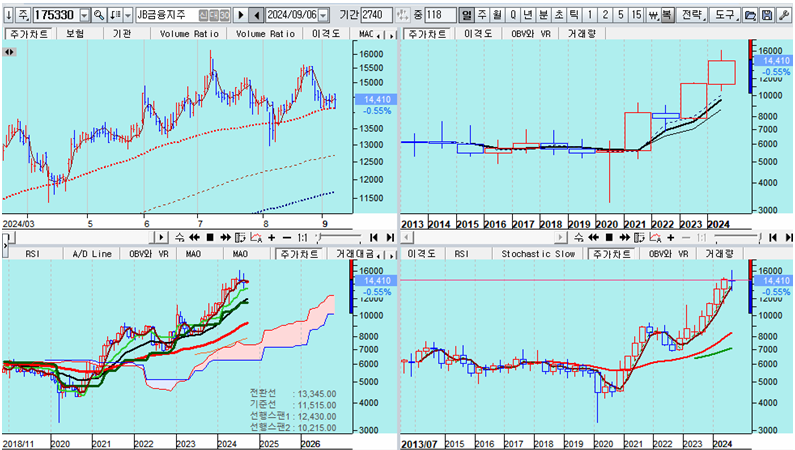The height and width of the screenshot is (450, 795).
Task: Click the back arrow before the date field
Action: point(256,15)
